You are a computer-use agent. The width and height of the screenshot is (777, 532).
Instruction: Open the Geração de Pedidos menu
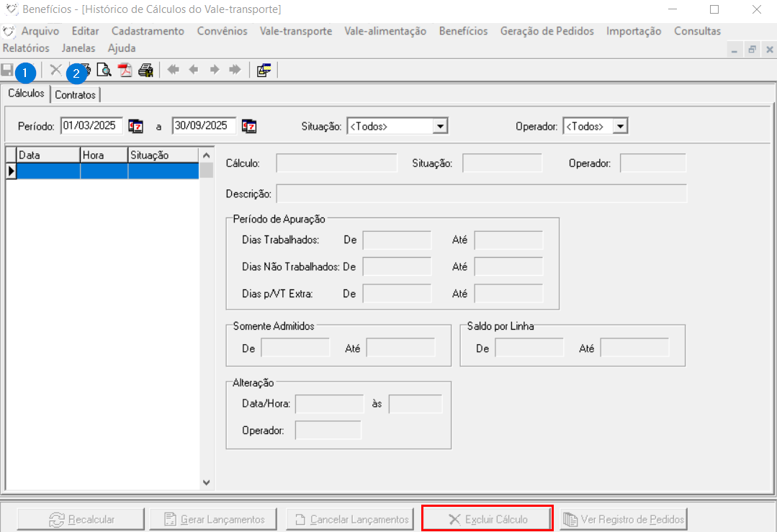pos(547,31)
